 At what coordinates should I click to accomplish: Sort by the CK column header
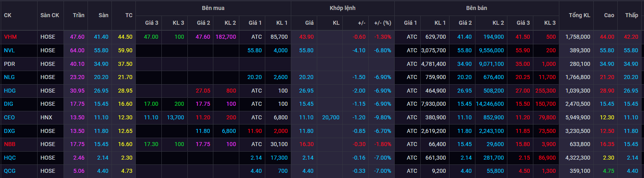click(x=8, y=15)
